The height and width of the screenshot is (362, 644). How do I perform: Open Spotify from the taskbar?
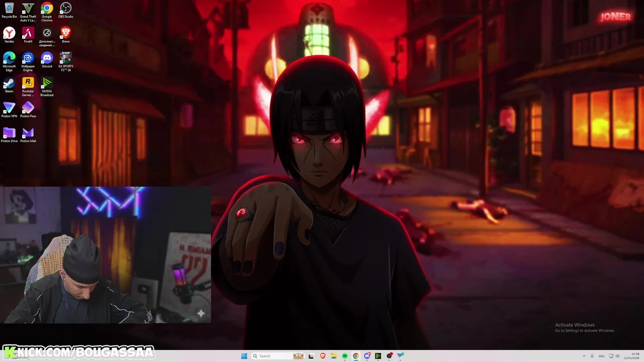click(x=345, y=356)
